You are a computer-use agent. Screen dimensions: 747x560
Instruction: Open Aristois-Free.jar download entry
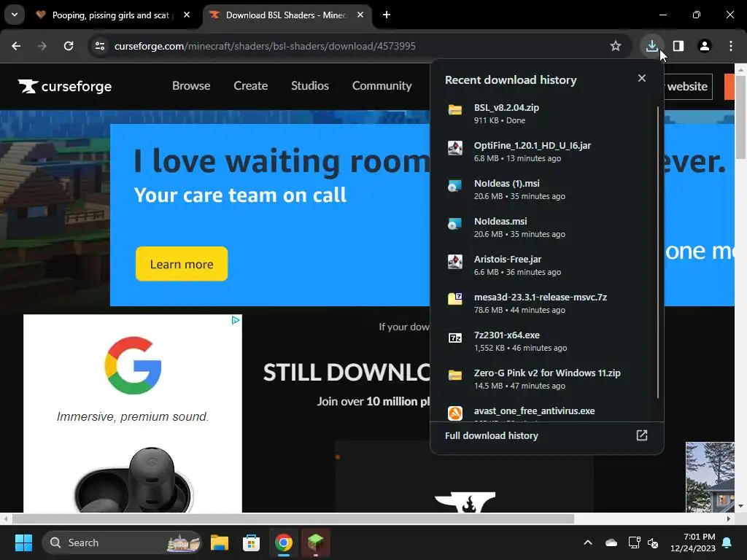pyautogui.click(x=543, y=265)
